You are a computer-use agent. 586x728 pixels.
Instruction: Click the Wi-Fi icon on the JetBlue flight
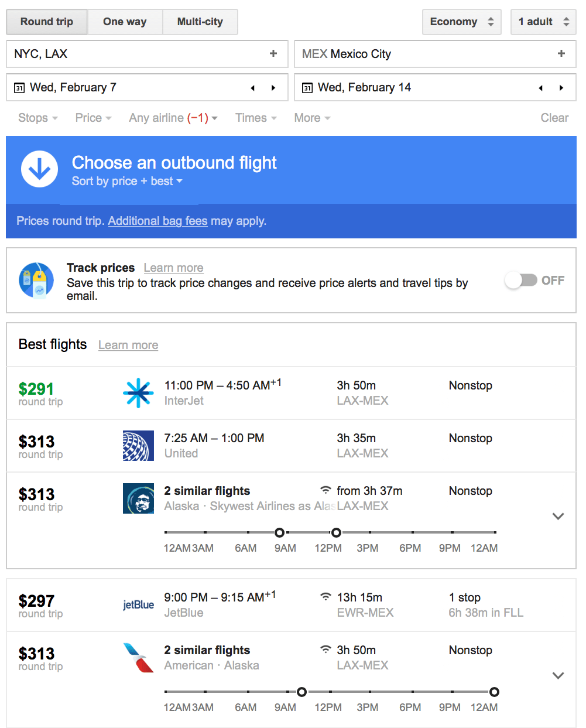coord(325,597)
